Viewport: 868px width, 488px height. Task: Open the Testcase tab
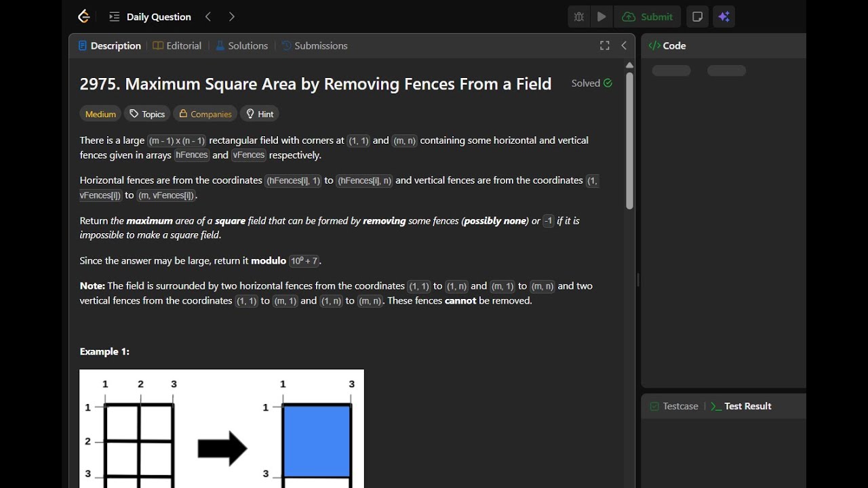pos(673,406)
